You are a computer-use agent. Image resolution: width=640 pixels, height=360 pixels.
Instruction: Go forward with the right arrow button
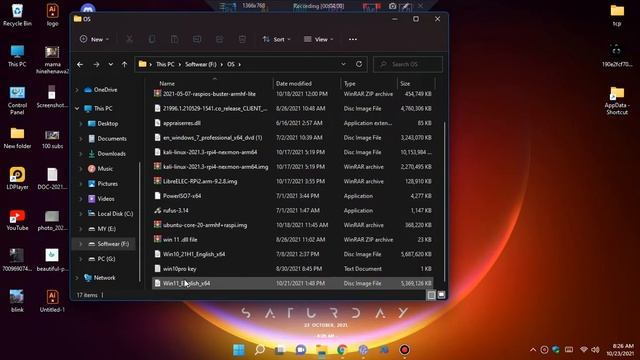(96, 64)
